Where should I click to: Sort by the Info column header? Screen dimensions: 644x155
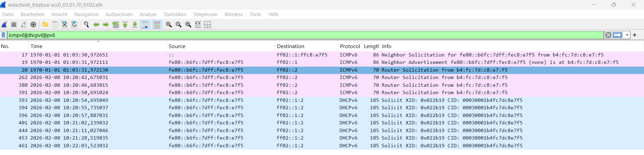(x=512, y=46)
